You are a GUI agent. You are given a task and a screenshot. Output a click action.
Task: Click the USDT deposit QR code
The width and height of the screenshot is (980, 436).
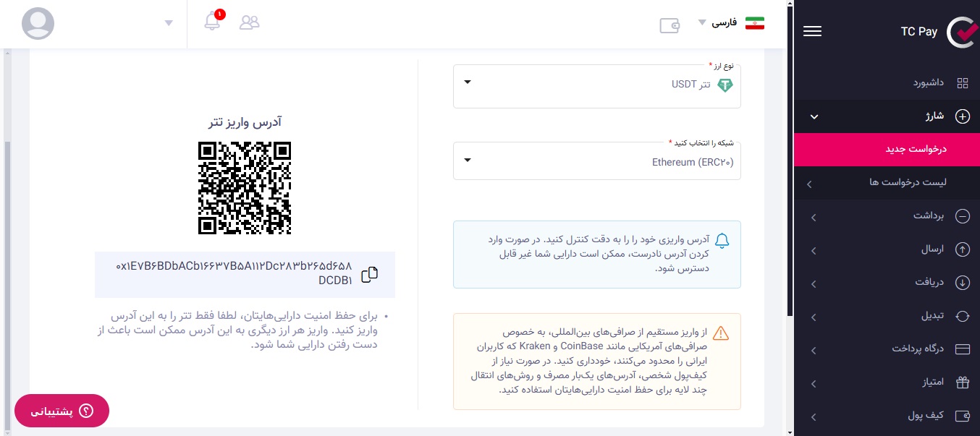[x=245, y=187]
